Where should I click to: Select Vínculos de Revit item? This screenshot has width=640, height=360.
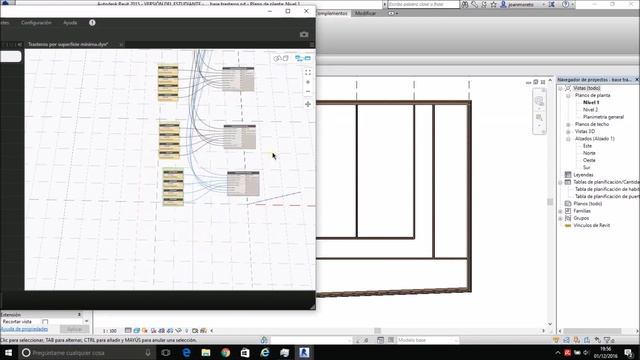pyautogui.click(x=591, y=225)
